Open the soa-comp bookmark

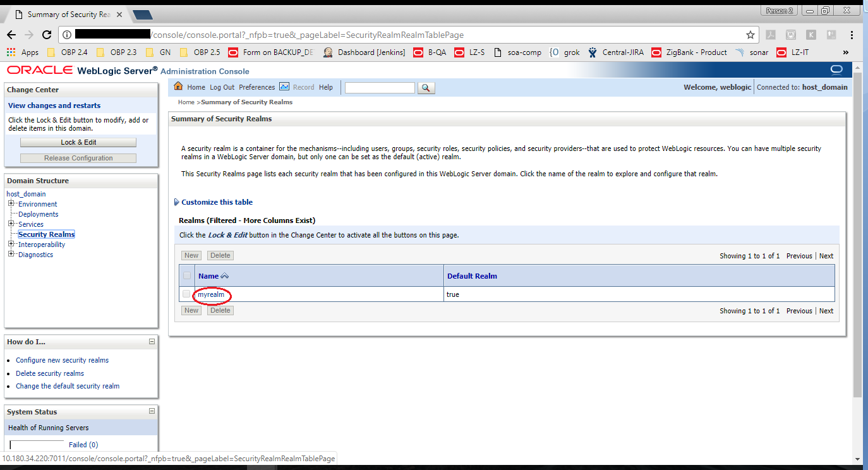517,52
